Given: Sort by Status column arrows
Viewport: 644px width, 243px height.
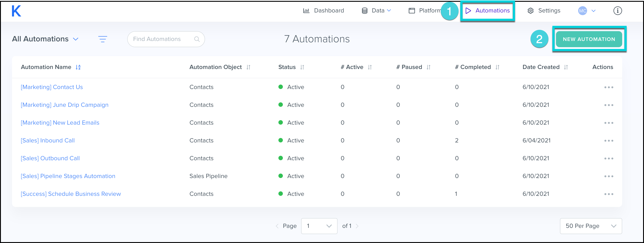Looking at the screenshot, I should pos(302,67).
